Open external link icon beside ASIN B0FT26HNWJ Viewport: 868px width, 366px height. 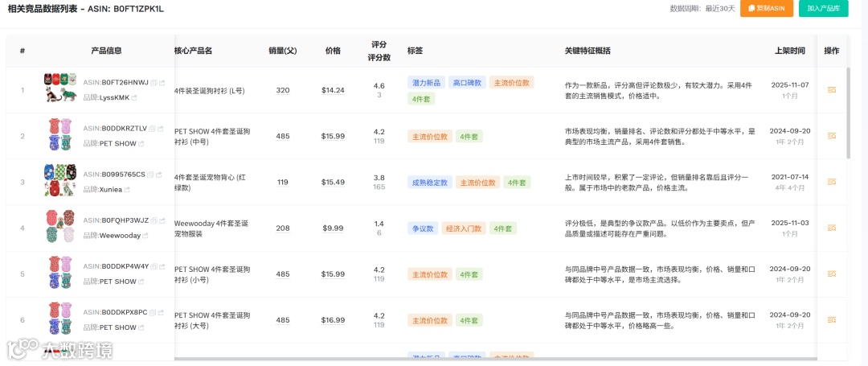162,83
